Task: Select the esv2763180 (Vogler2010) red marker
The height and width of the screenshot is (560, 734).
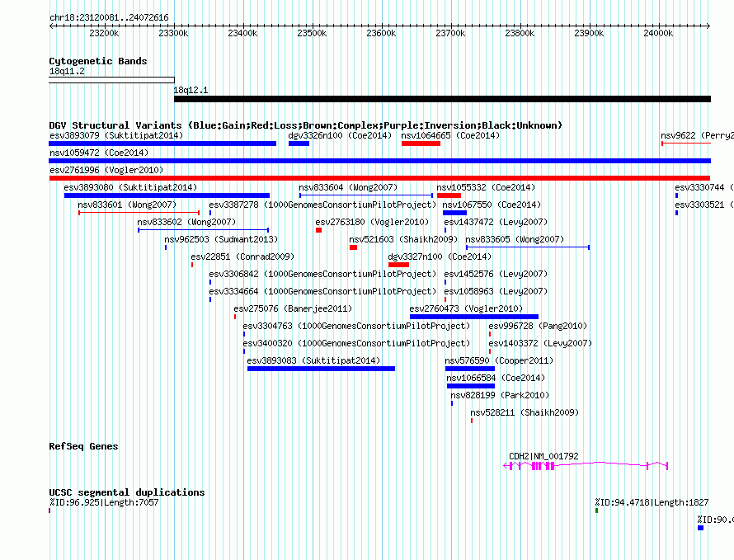Action: coord(319,230)
